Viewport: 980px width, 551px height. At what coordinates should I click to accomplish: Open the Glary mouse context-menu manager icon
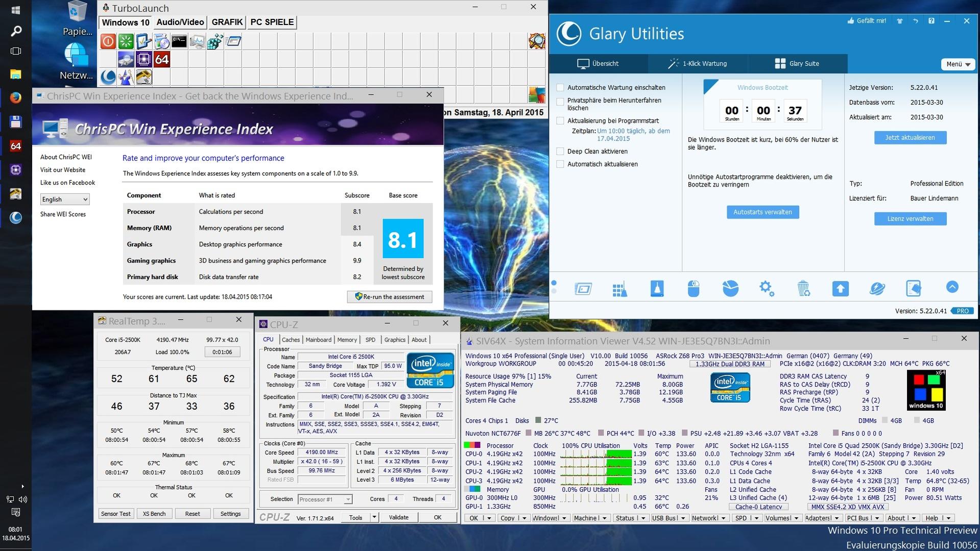693,289
